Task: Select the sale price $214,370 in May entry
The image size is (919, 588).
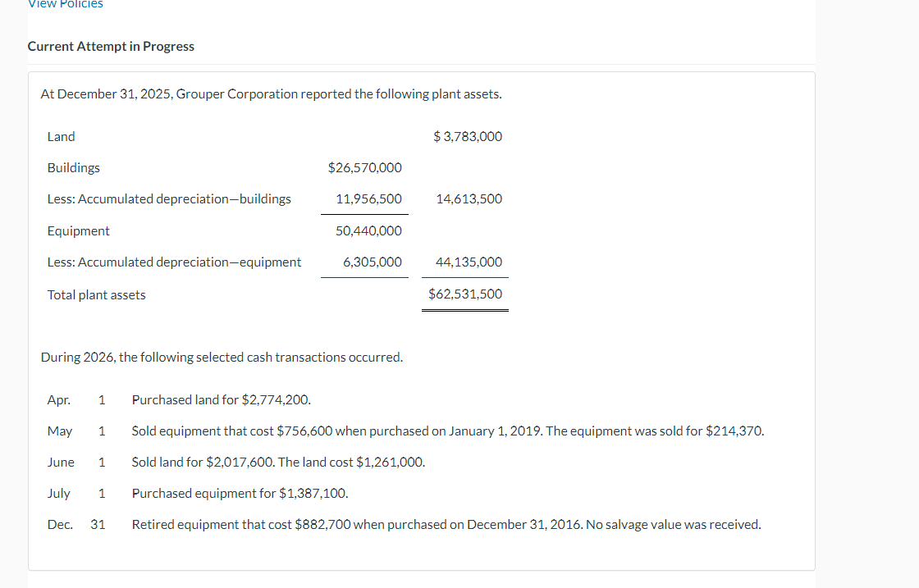Action: point(733,430)
